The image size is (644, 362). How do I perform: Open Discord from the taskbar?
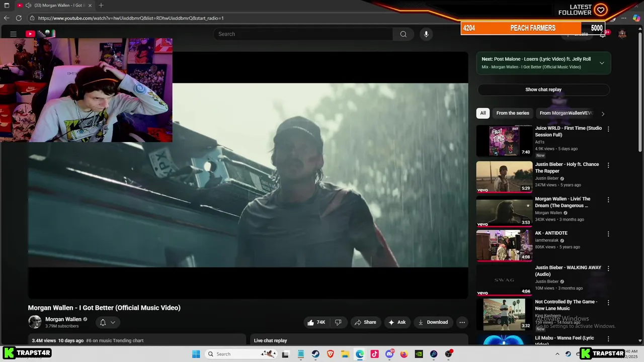coord(389,354)
